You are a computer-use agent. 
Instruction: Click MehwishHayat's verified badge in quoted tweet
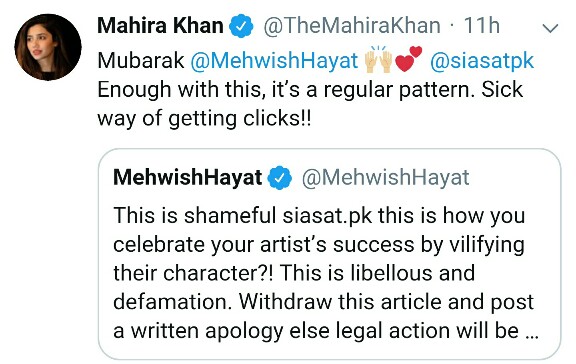280,178
